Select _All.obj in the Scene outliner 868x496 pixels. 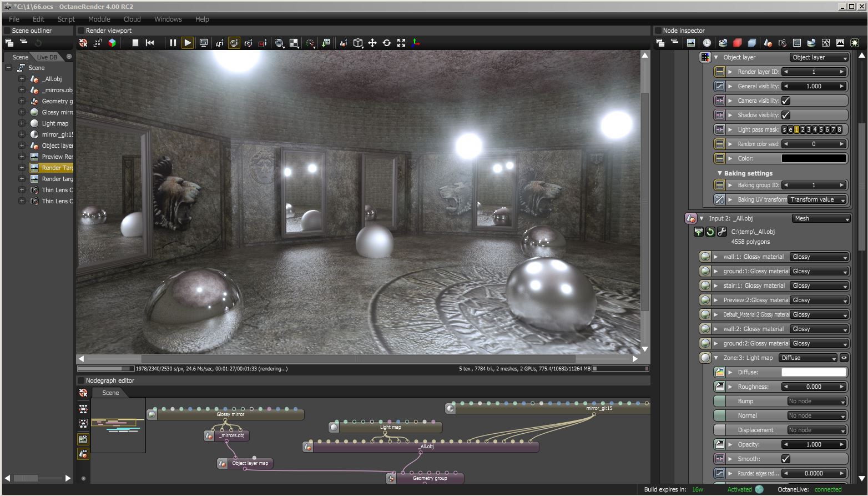(x=52, y=79)
